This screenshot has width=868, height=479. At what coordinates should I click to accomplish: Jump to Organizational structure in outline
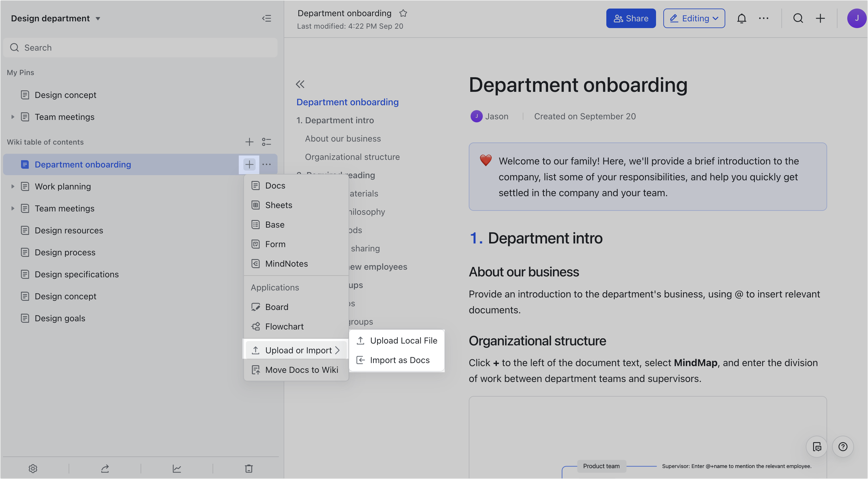352,157
